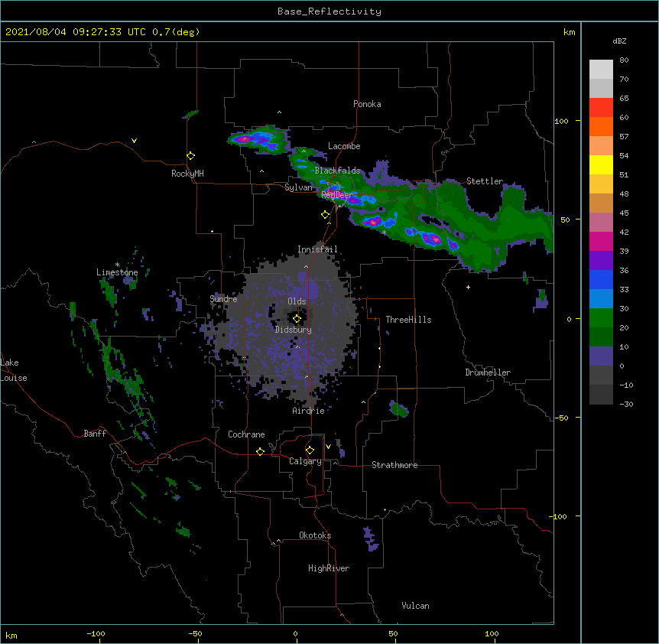Click the Okotoks label
Image resolution: width=659 pixels, height=644 pixels.
[315, 535]
